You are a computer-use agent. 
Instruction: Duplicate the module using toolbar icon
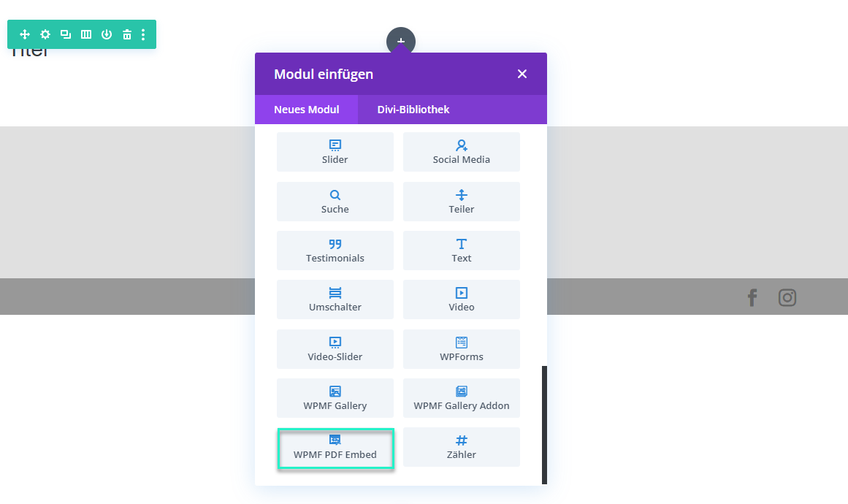(x=66, y=34)
